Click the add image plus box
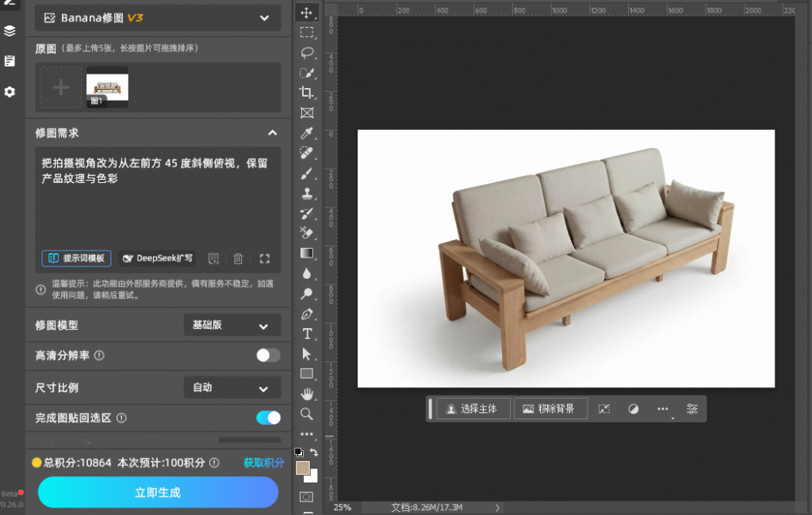This screenshot has width=812, height=515. 61,87
